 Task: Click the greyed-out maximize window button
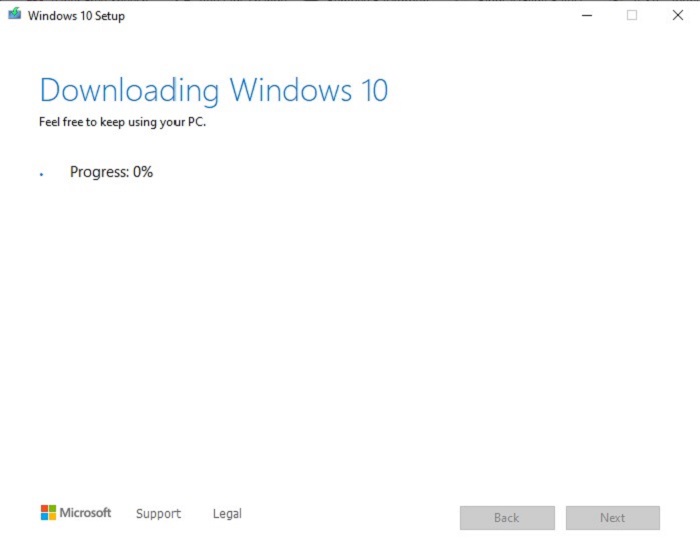pyautogui.click(x=631, y=15)
